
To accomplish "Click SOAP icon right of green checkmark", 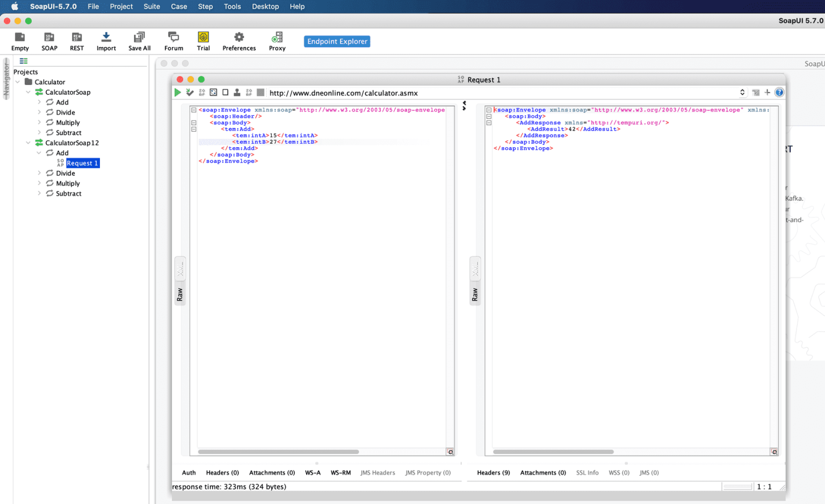I will click(202, 92).
